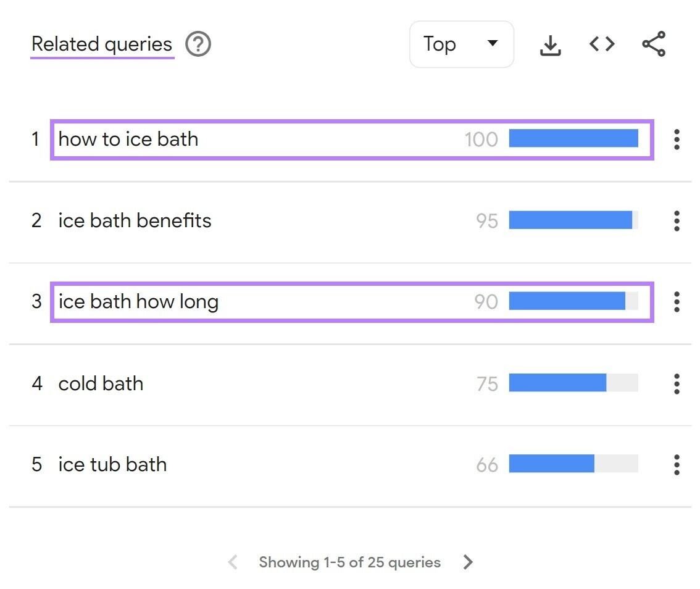Select the query 'how to ice bath'

(x=128, y=139)
